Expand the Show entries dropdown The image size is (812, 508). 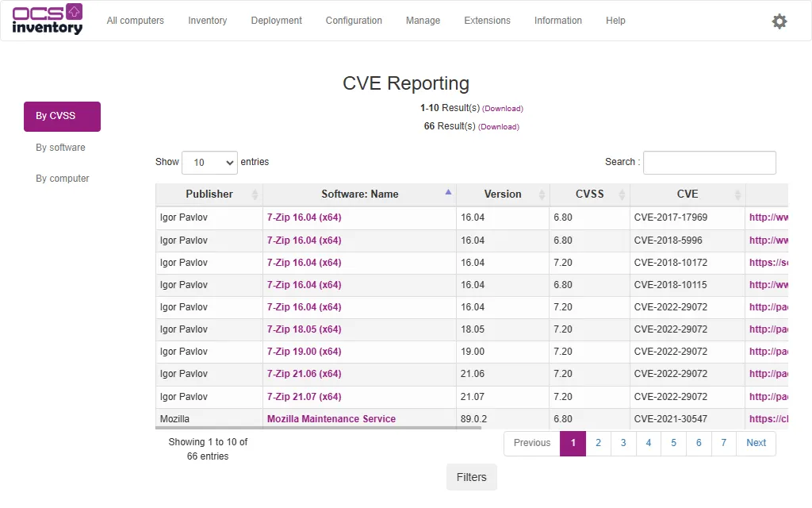tap(209, 163)
